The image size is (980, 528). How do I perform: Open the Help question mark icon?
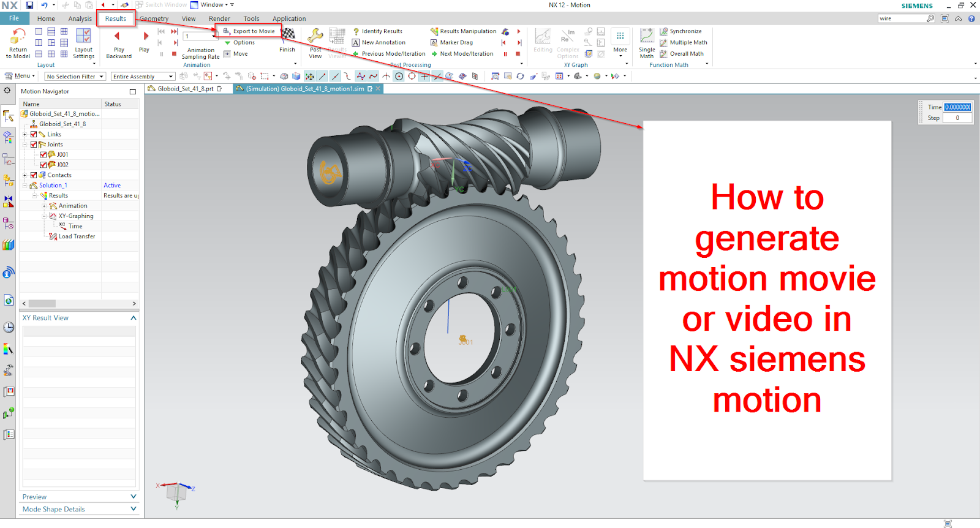click(x=971, y=18)
